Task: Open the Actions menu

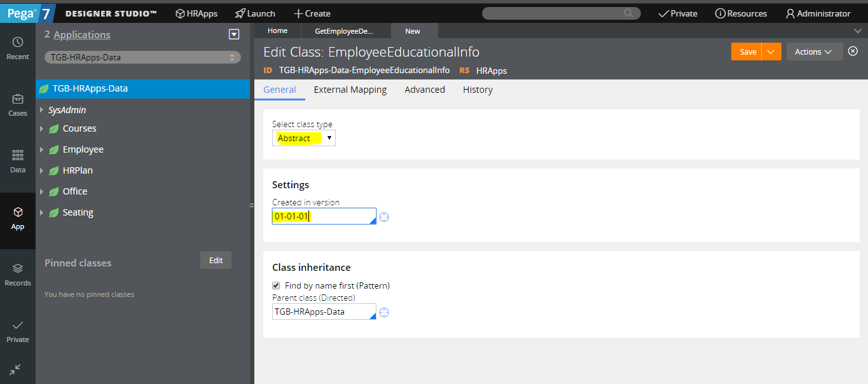Action: click(x=815, y=51)
